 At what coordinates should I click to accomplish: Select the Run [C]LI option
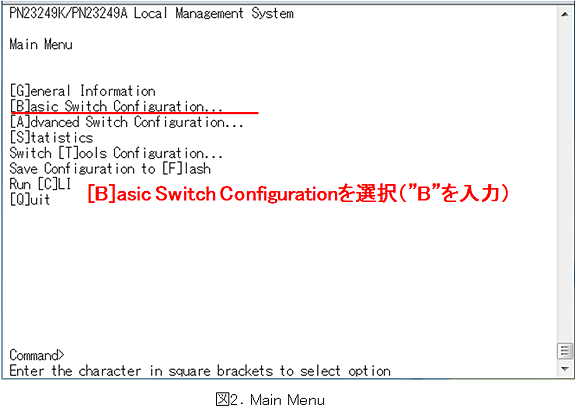pyautogui.click(x=40, y=184)
